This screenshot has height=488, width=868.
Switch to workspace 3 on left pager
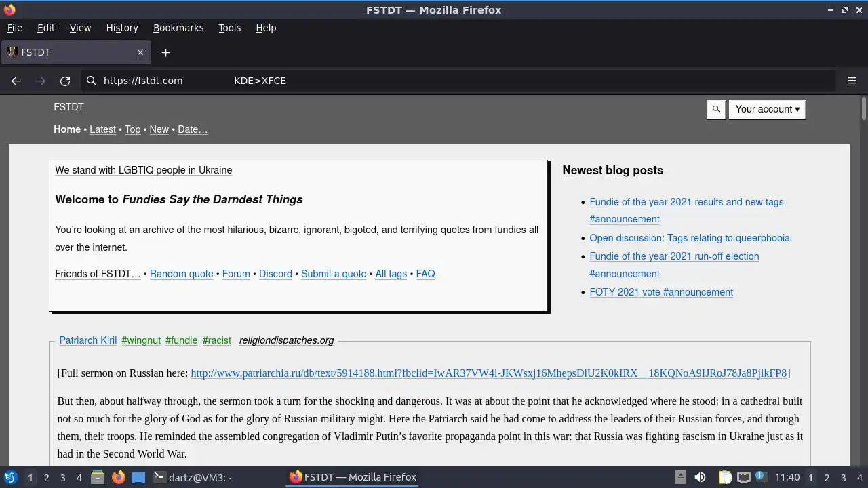(62, 477)
